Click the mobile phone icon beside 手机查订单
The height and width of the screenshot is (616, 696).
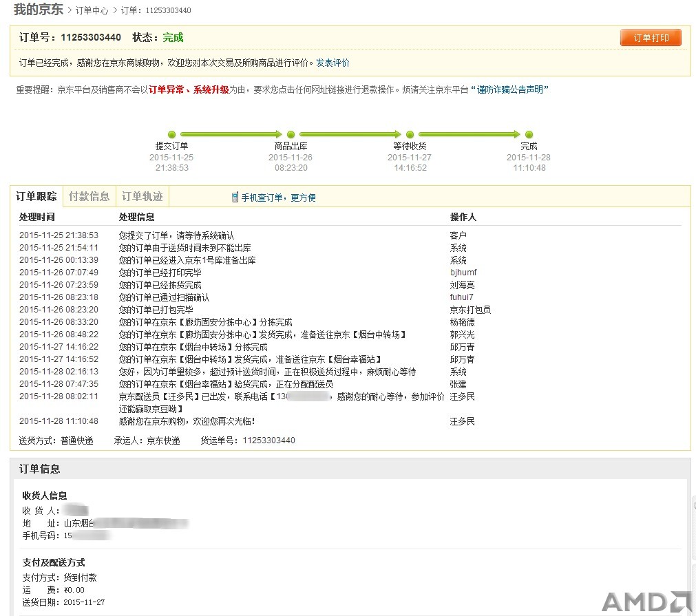coord(235,197)
